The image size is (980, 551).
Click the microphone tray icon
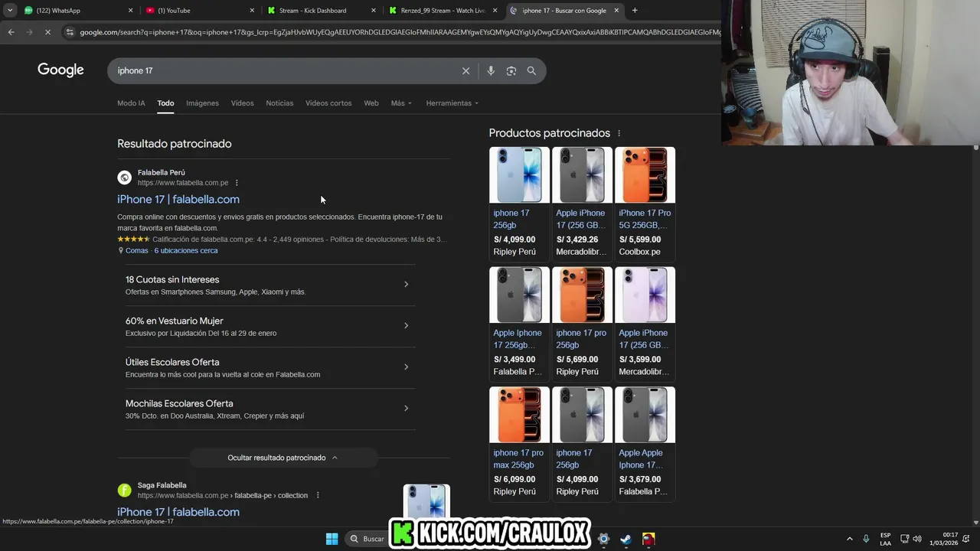(866, 539)
